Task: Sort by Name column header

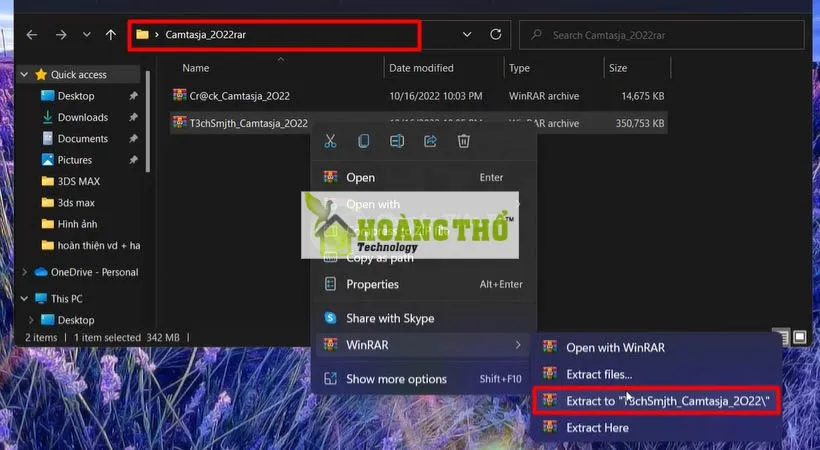Action: [x=196, y=68]
